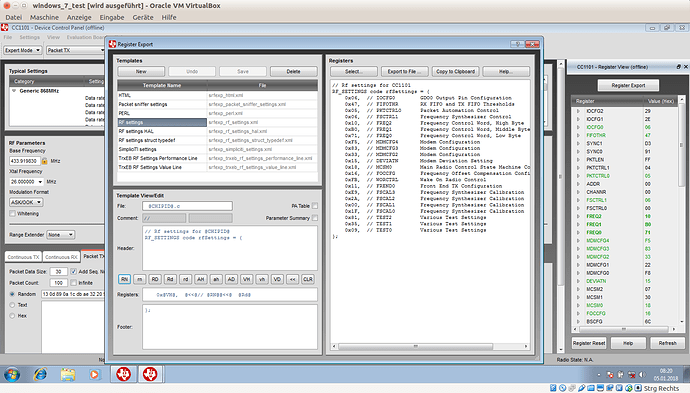Click VirtualBox mouse integration status icon

[x=628, y=388]
